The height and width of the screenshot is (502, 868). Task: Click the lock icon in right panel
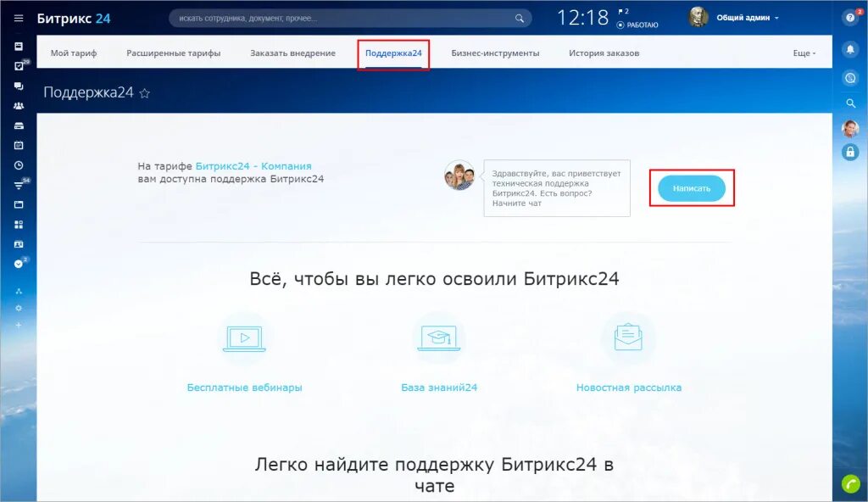pyautogui.click(x=850, y=152)
